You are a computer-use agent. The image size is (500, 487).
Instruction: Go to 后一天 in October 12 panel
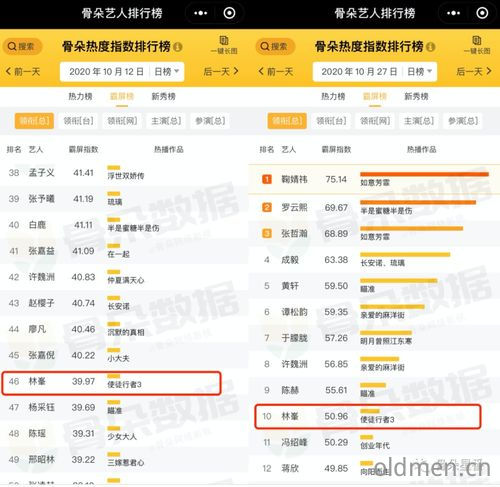221,71
